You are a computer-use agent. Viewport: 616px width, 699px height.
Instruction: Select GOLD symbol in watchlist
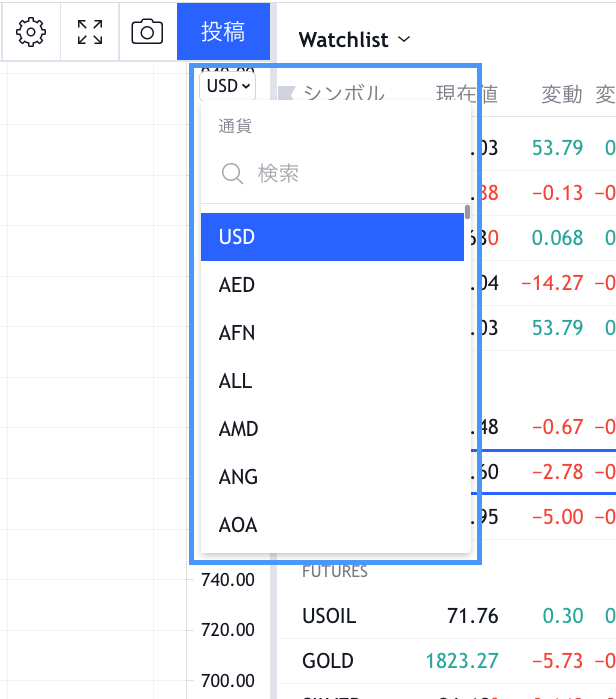click(x=328, y=661)
